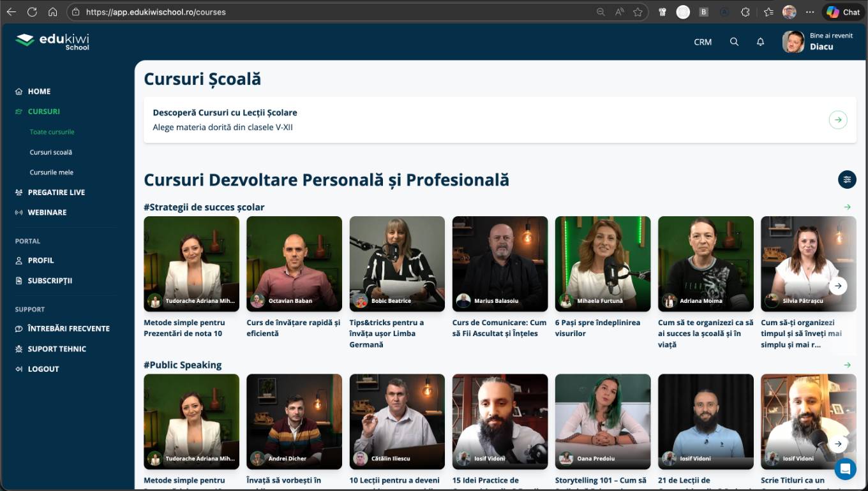Open PREGATIRE LIVE in the sidebar
Image resolution: width=868 pixels, height=491 pixels.
pos(56,193)
